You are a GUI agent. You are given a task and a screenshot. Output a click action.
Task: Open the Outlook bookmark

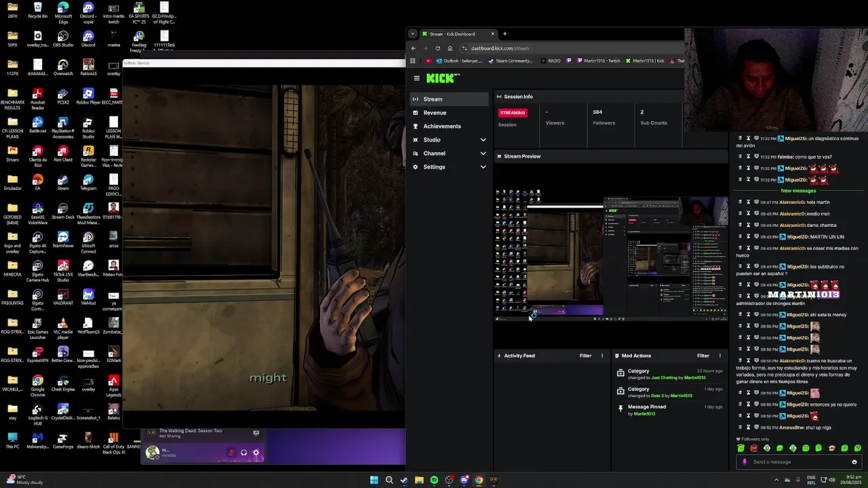tap(460, 61)
